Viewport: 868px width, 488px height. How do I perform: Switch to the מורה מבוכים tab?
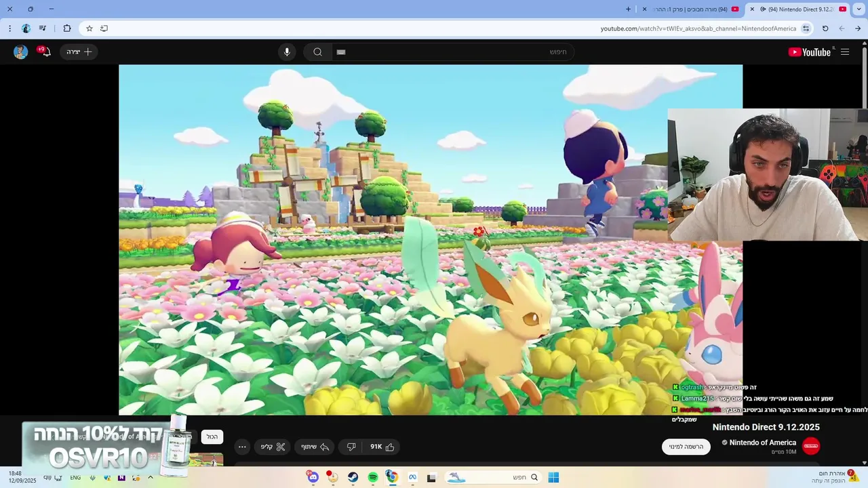click(690, 9)
